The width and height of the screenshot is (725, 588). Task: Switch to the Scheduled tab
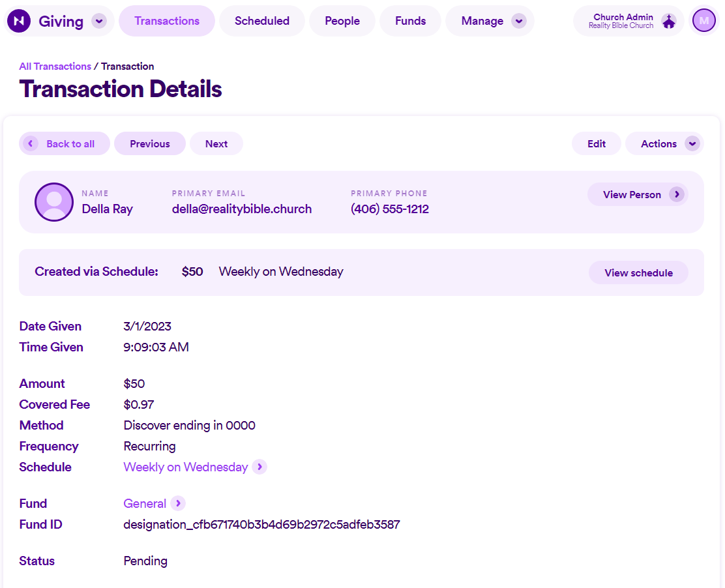pyautogui.click(x=261, y=20)
